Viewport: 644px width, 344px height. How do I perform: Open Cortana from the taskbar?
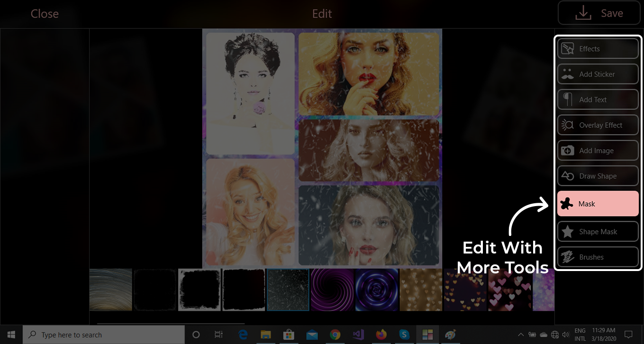(x=196, y=335)
